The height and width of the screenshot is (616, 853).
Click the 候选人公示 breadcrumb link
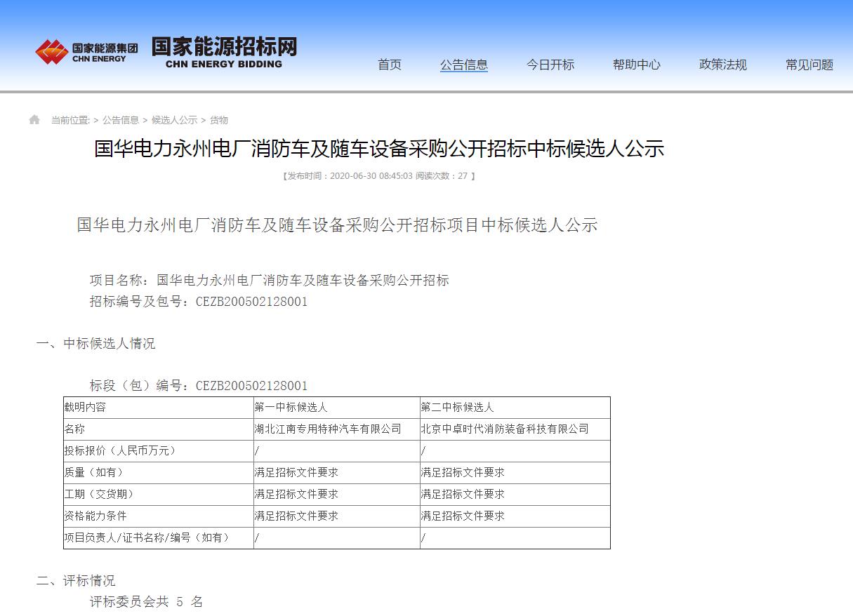click(174, 120)
